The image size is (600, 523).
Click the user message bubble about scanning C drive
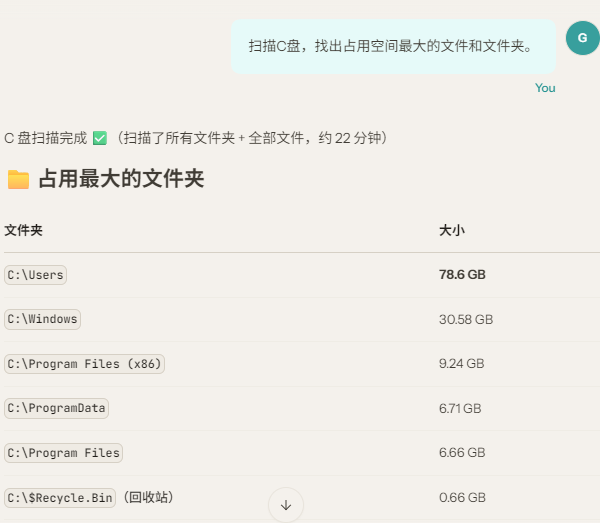[393, 46]
